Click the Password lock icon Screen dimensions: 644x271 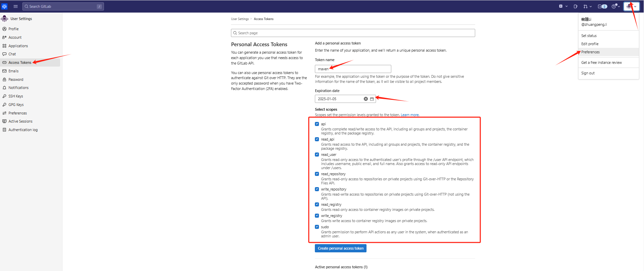pos(4,79)
